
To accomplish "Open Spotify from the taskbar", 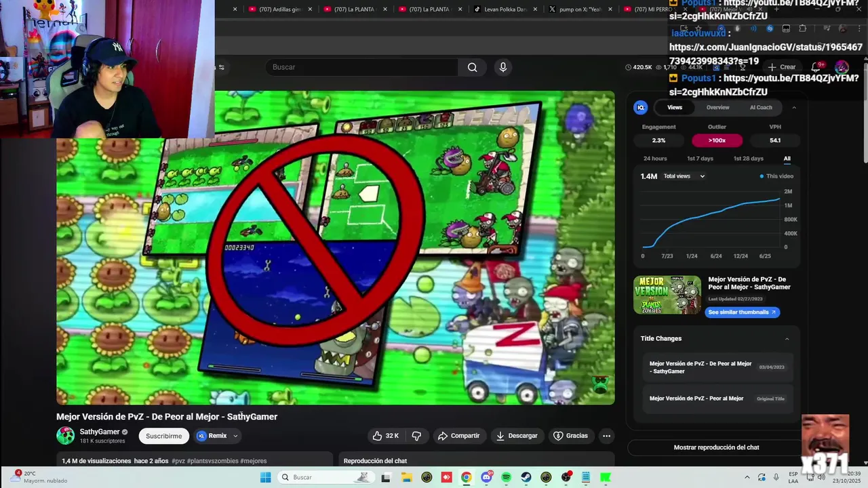I will pos(506,477).
